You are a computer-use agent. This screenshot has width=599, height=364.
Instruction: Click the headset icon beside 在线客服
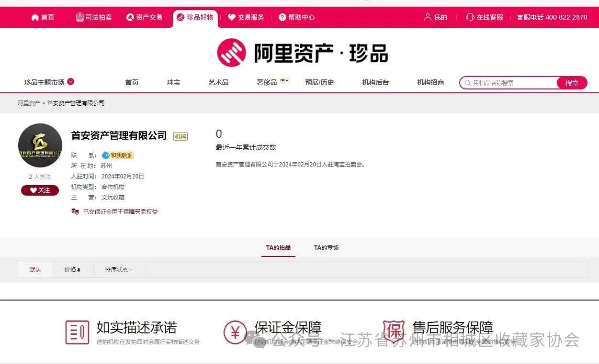pos(470,17)
